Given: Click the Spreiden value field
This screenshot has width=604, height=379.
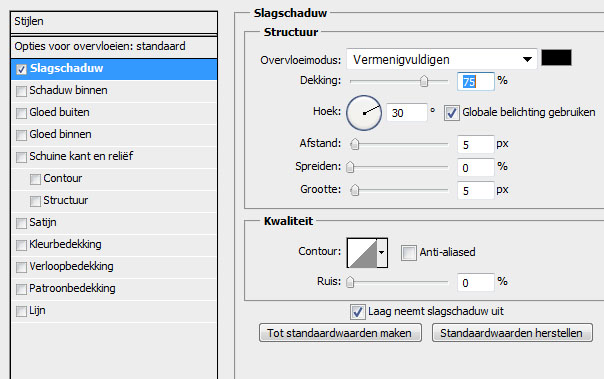Looking at the screenshot, I should click(x=476, y=168).
